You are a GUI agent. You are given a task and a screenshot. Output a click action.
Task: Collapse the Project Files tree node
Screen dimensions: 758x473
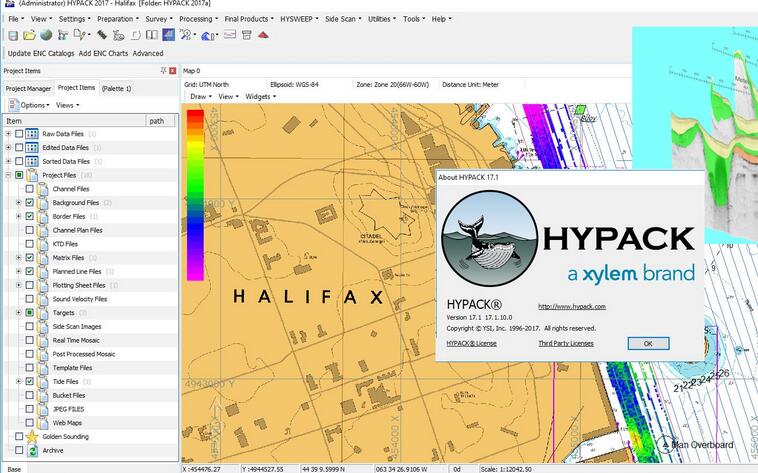8,175
